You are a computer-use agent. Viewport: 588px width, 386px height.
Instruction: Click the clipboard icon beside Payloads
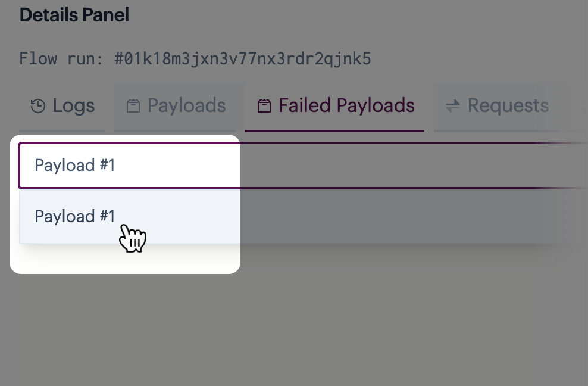133,106
